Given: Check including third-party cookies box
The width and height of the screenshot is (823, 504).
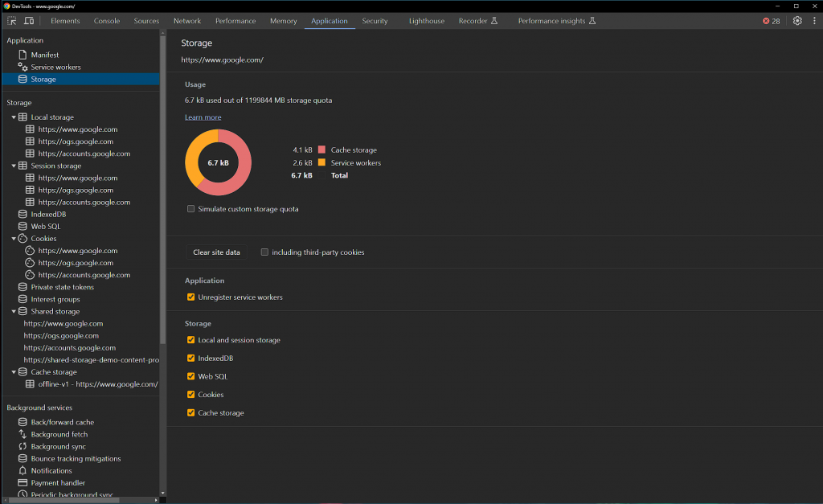Looking at the screenshot, I should 265,252.
